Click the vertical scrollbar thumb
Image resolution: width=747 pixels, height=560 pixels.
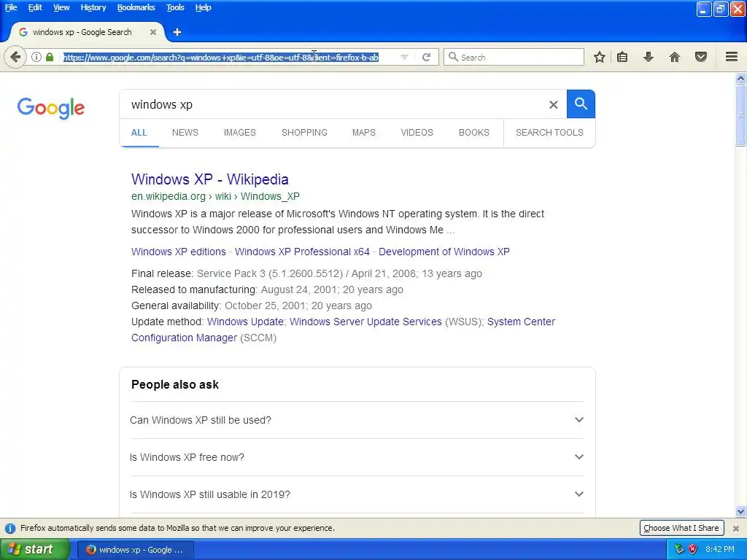click(740, 115)
